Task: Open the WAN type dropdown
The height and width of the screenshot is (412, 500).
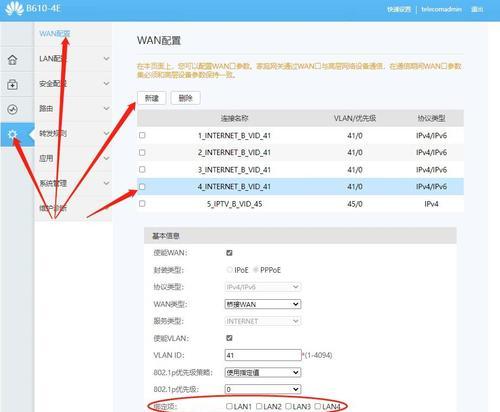Action: click(x=263, y=304)
